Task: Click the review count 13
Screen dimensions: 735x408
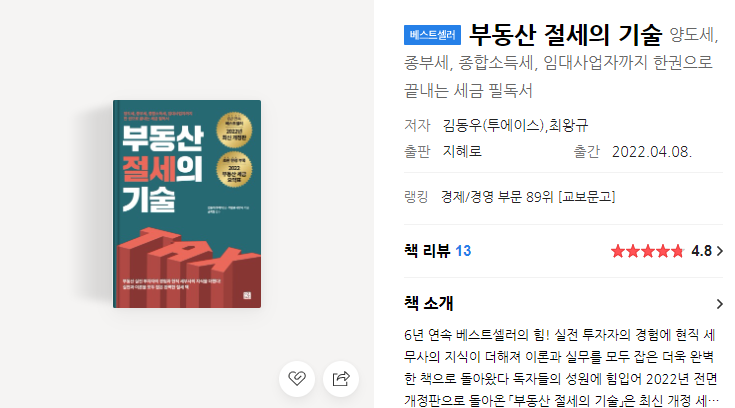Action: (463, 251)
